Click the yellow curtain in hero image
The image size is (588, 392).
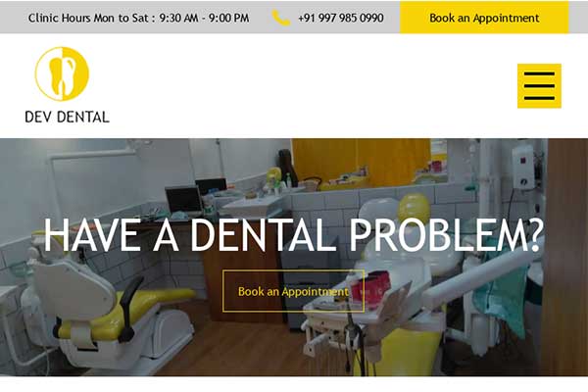point(361,160)
